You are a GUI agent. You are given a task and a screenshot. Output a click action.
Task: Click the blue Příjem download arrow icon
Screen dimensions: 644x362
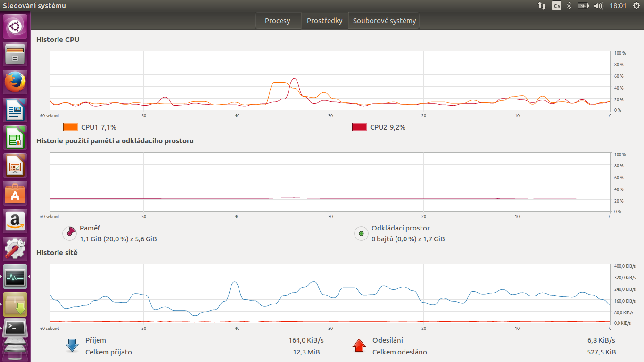[x=72, y=346]
